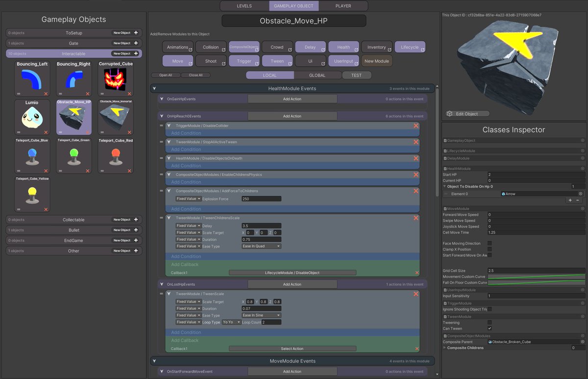Enable the Shoot module button
This screenshot has height=379, width=588.
(x=211, y=61)
